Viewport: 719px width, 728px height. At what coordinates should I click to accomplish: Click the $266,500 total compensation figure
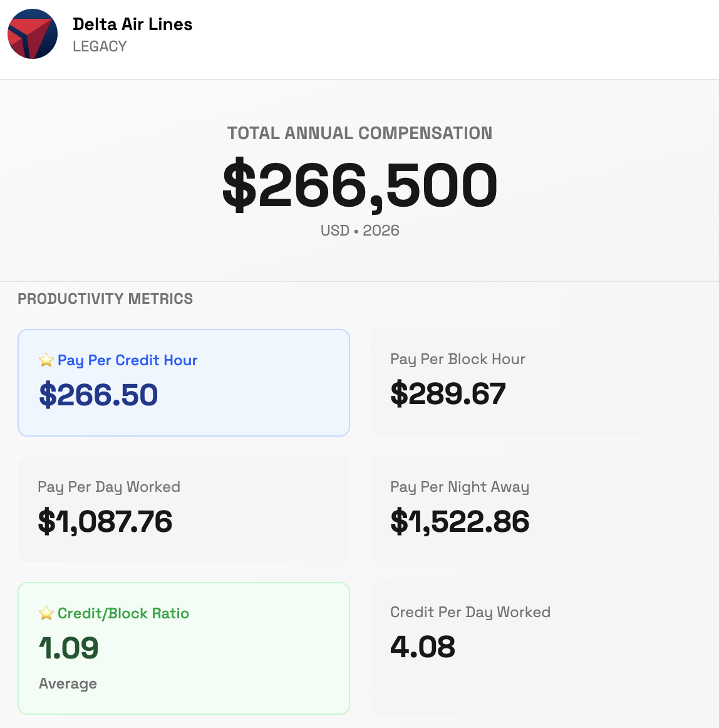359,185
